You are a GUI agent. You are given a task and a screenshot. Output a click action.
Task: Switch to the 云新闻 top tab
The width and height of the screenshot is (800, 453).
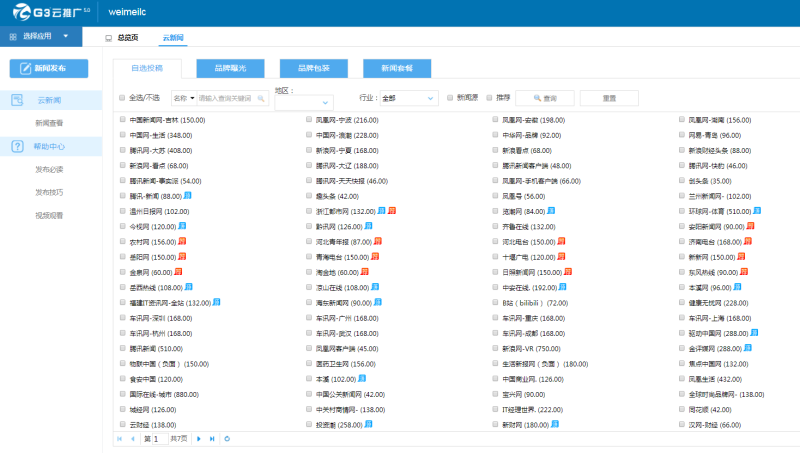173,38
